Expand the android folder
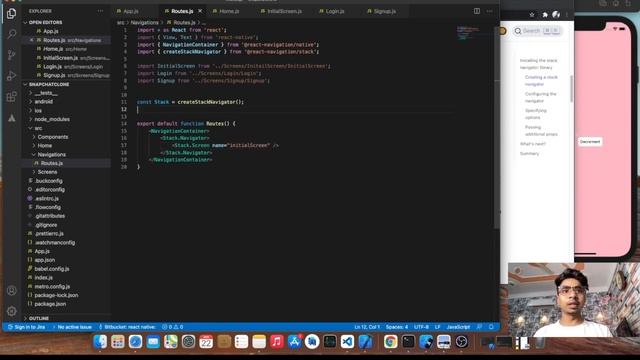Viewport: 640px width, 360px height. (x=43, y=102)
